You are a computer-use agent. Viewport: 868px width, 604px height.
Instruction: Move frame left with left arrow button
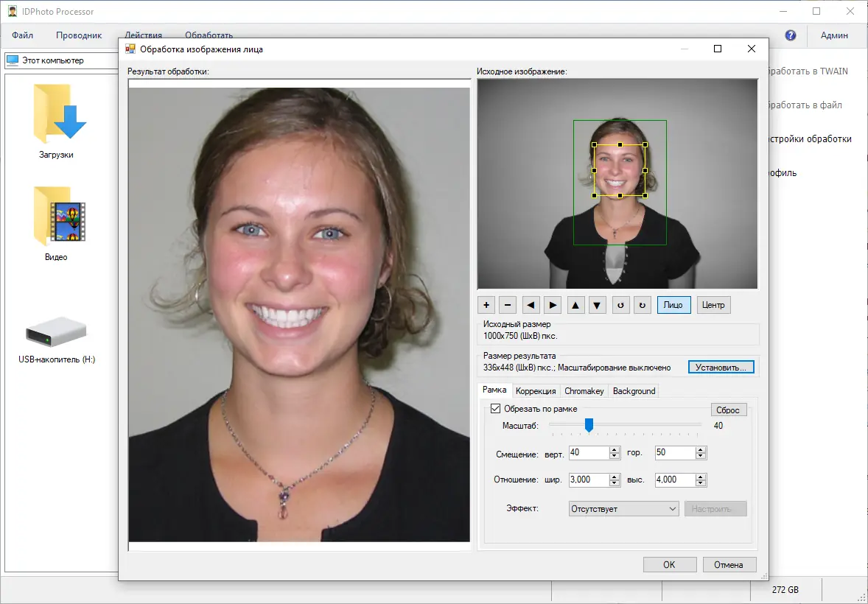coord(531,305)
